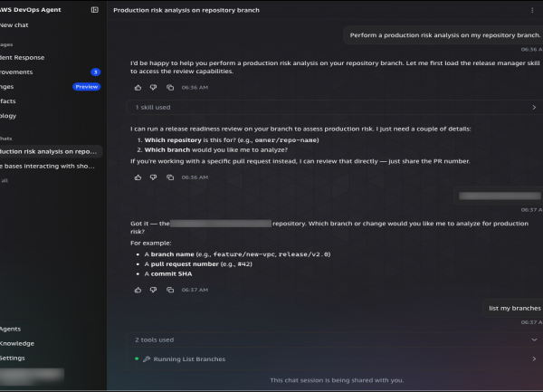Start a New chat
This screenshot has height=392, width=543.
tap(14, 25)
